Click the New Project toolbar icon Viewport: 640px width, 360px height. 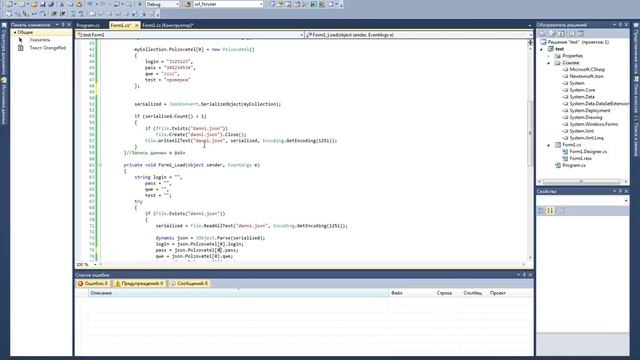tap(9, 4)
